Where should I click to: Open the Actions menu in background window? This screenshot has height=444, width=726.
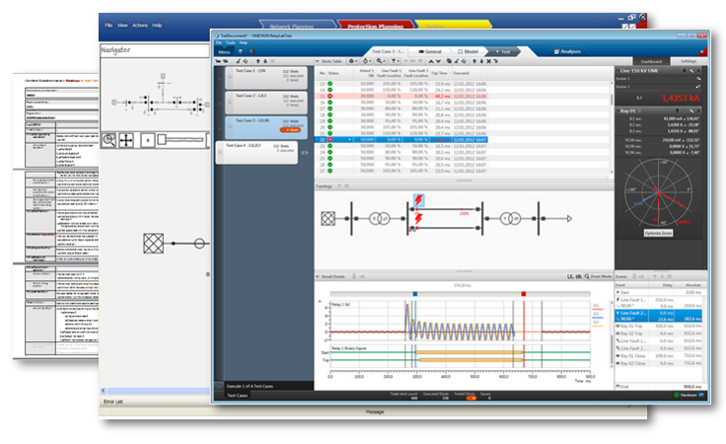coord(139,23)
